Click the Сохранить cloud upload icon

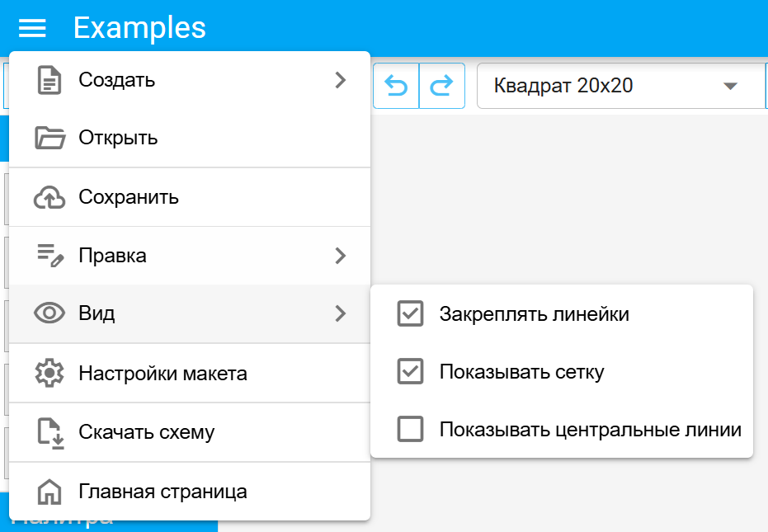coord(49,196)
